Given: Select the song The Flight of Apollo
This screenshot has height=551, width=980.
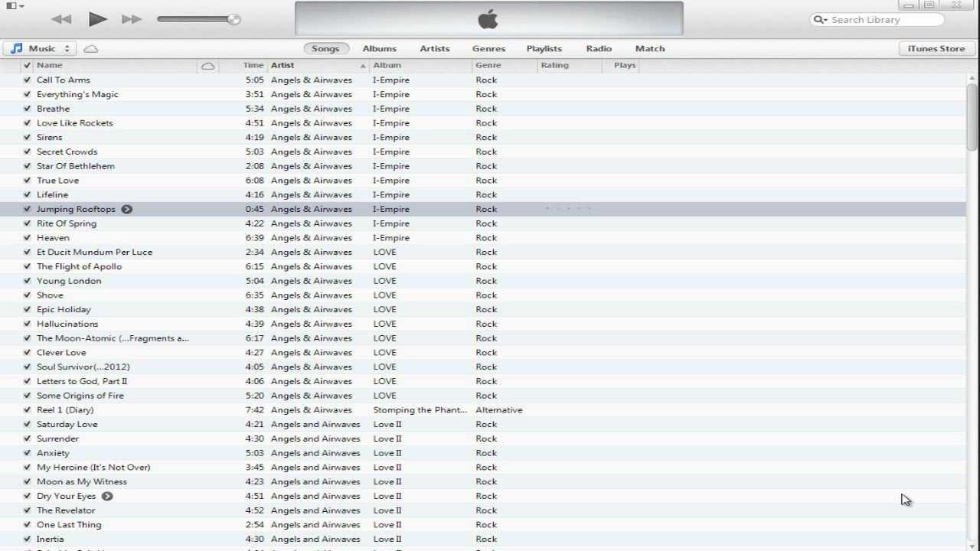Looking at the screenshot, I should point(80,266).
